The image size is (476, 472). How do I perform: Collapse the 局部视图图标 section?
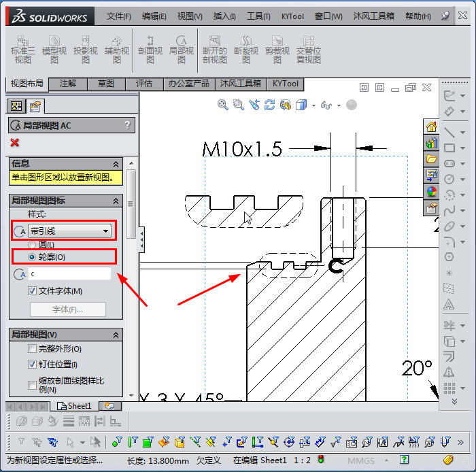116,201
